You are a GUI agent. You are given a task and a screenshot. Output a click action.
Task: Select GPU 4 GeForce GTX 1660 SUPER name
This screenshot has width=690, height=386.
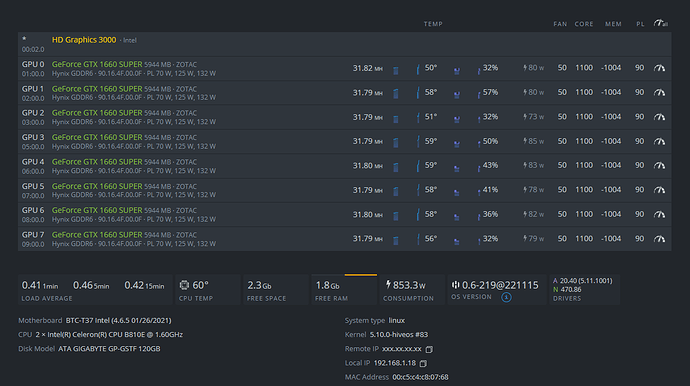(x=97, y=162)
